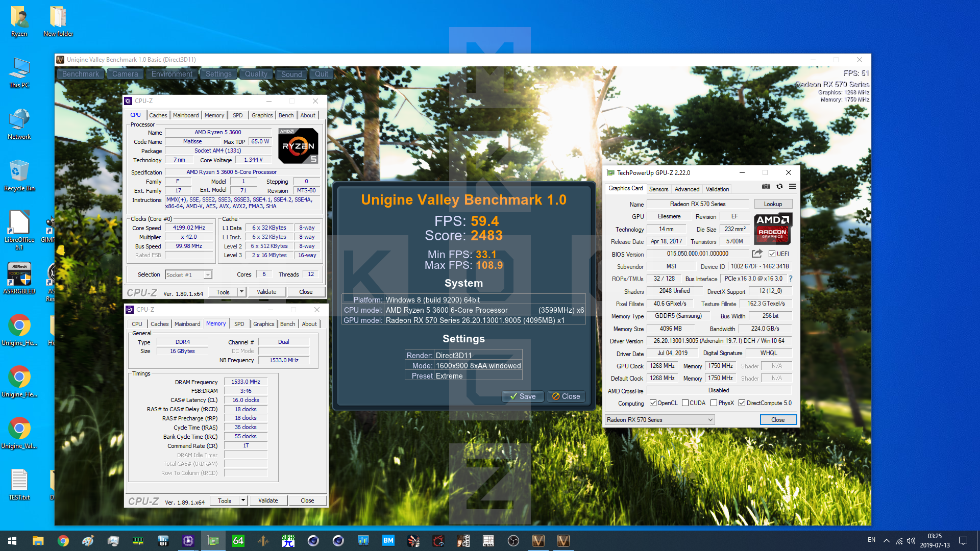980x551 pixels.
Task: Open the green 64 taskbar icon
Action: point(238,541)
